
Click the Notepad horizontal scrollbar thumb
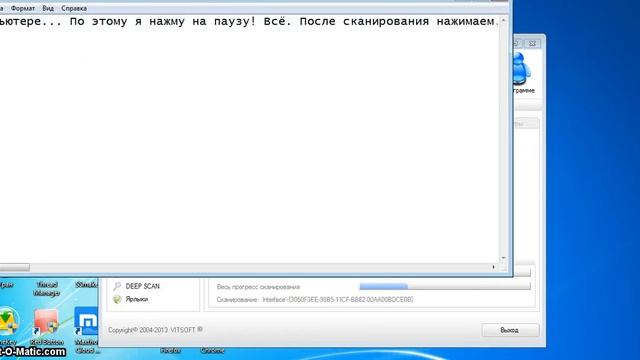pos(15,267)
